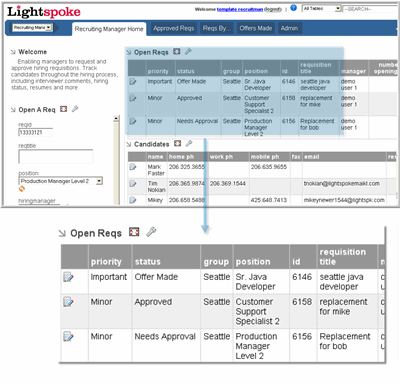Open wrench settings for Candidates panel
Viewport: 400px width, 384px height.
[189, 143]
